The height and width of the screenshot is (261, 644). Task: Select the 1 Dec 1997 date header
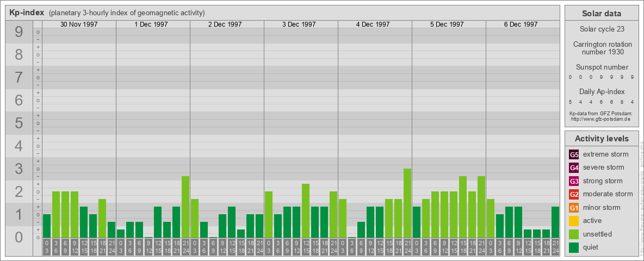(x=151, y=24)
